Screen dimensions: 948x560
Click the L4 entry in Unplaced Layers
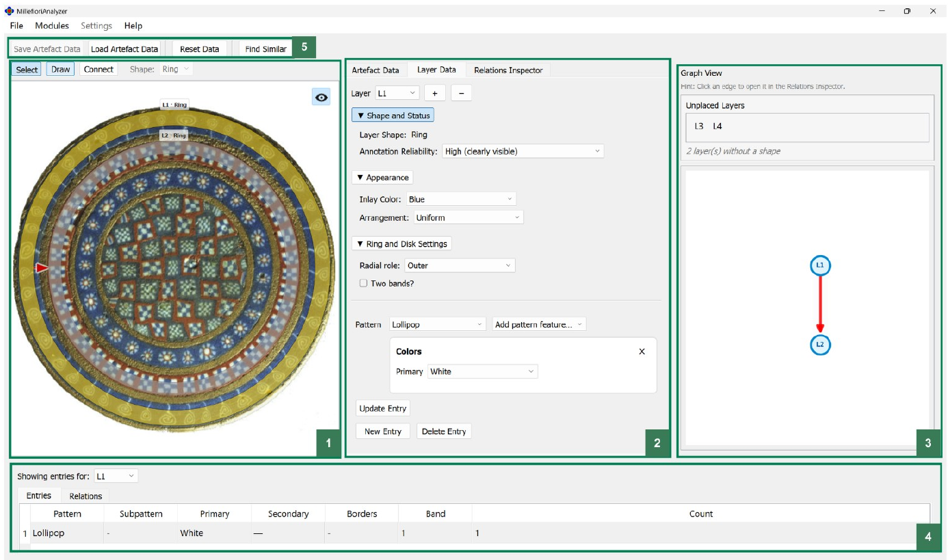(x=717, y=126)
